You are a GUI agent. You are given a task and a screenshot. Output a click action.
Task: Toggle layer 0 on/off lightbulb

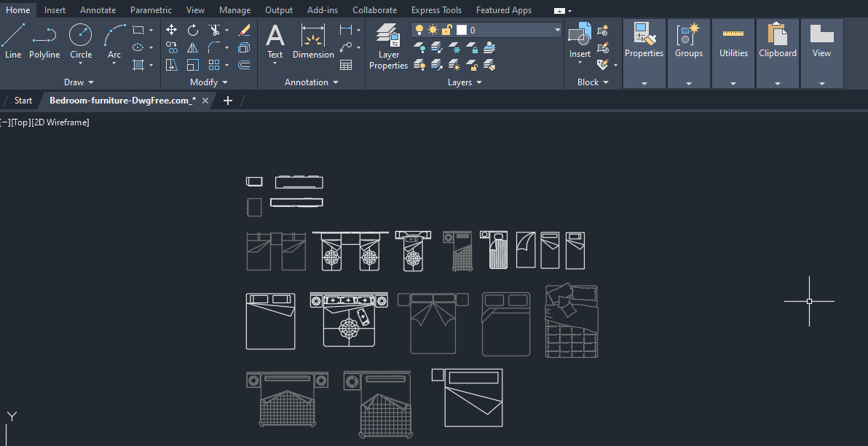point(419,30)
